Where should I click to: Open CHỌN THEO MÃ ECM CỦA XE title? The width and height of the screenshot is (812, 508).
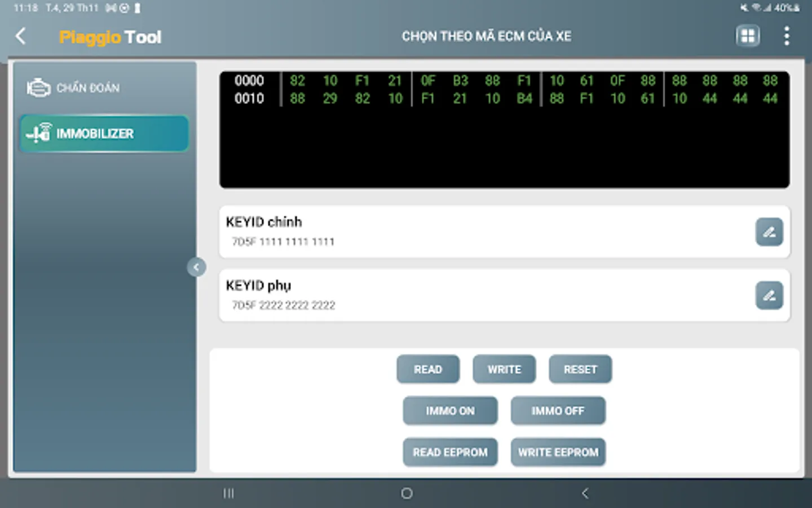(487, 36)
